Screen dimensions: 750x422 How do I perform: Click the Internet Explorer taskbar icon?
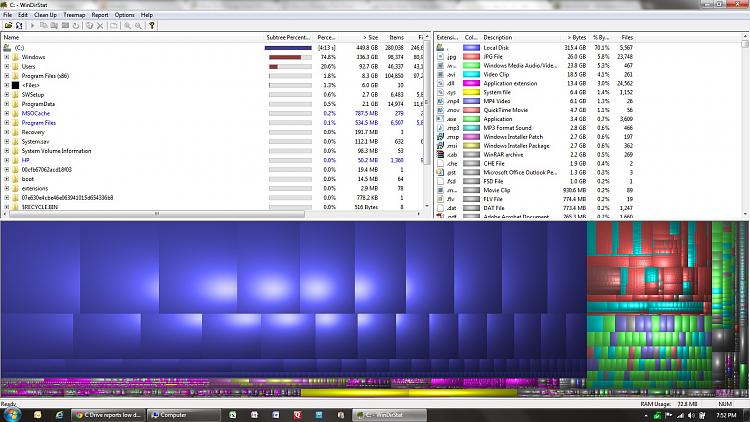(x=59, y=415)
